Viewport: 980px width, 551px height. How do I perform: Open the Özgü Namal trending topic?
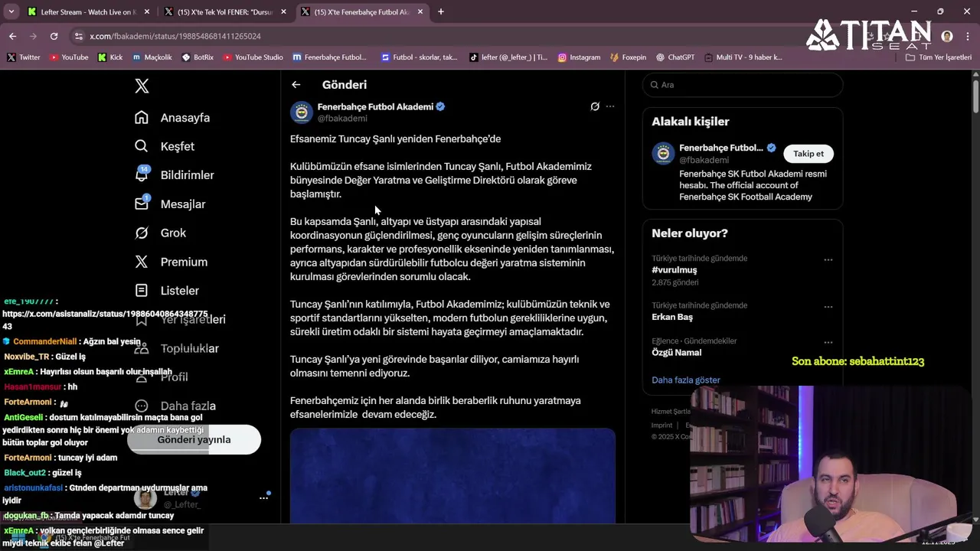tap(676, 352)
